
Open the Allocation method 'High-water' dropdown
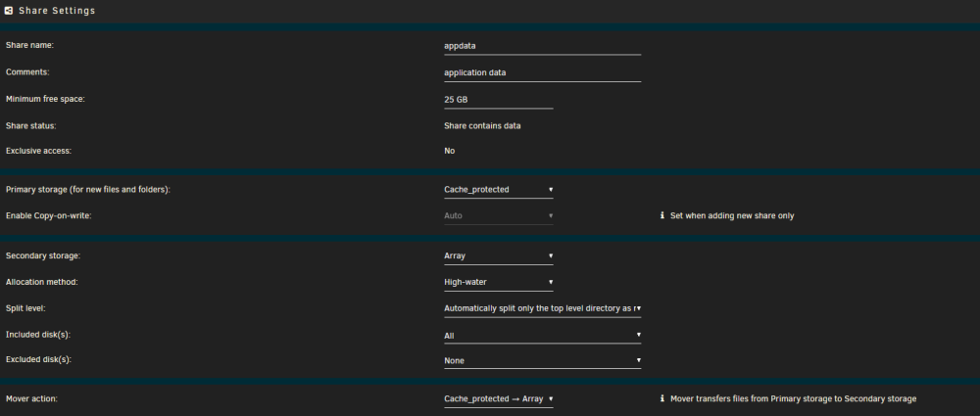point(499,282)
